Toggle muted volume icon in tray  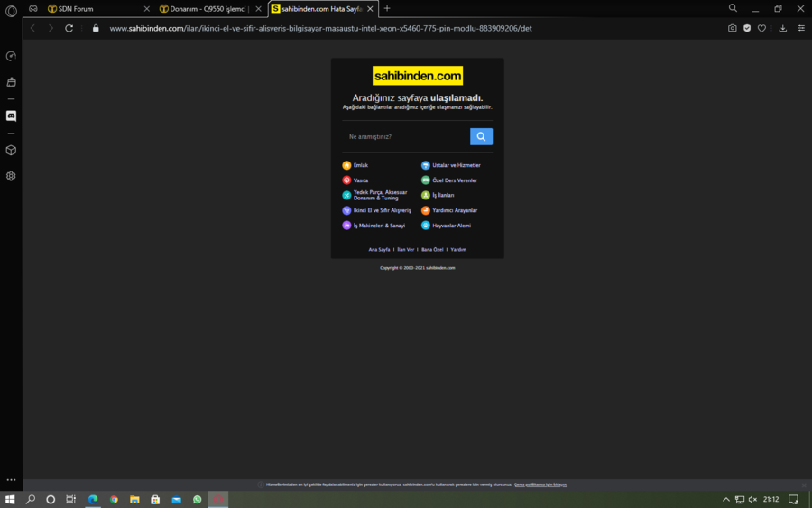[752, 500]
